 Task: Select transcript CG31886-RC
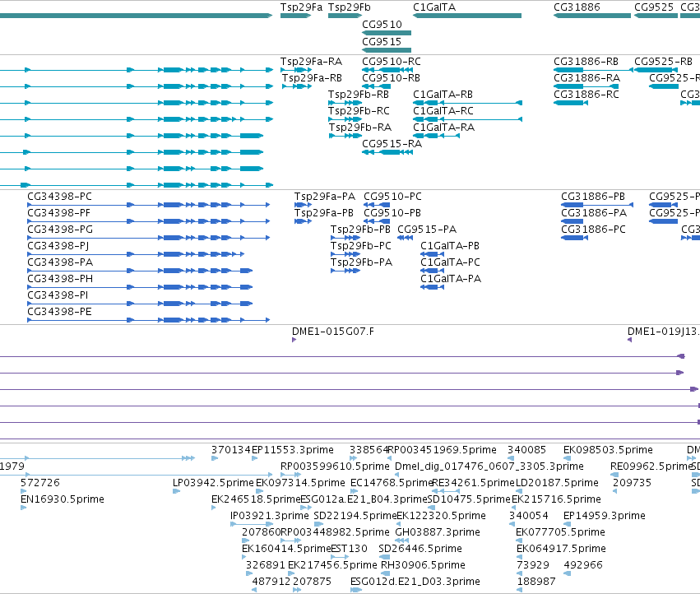click(x=571, y=103)
